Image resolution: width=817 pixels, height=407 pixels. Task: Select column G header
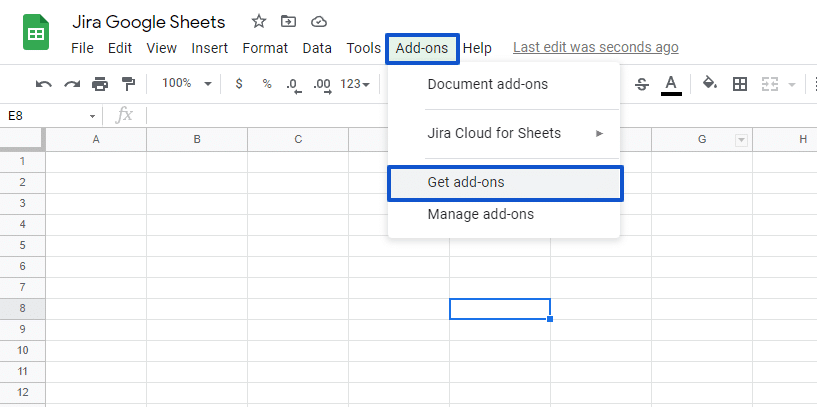702,140
